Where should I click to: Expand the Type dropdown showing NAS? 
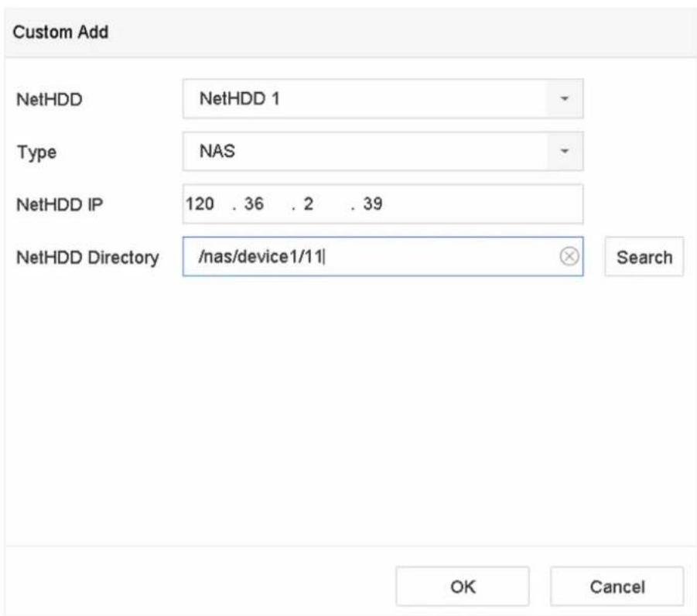pyautogui.click(x=383, y=151)
